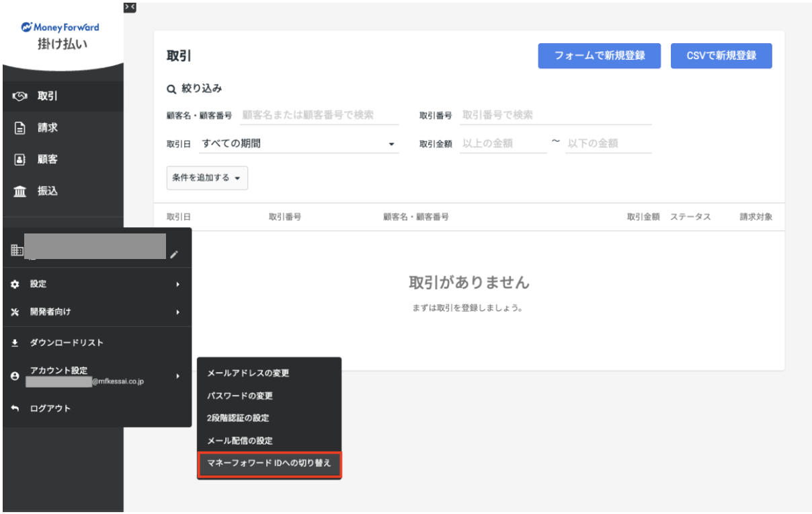
Task: Click the person card icon beside 顧客
Action: 19,160
